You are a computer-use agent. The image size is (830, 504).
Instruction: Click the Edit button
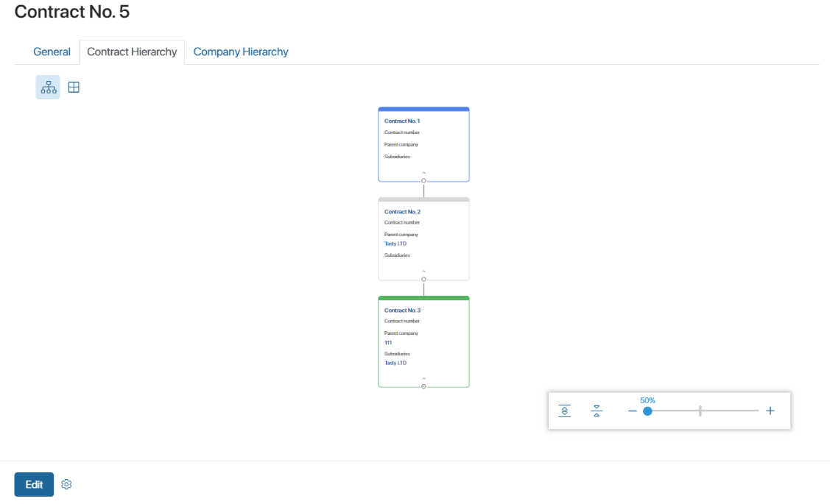[34, 484]
